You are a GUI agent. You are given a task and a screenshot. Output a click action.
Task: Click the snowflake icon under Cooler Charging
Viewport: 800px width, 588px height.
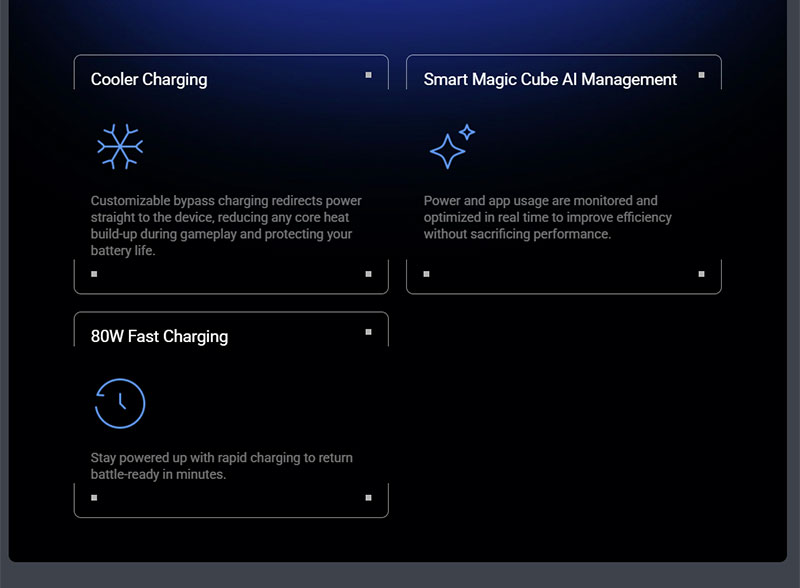[x=120, y=146]
